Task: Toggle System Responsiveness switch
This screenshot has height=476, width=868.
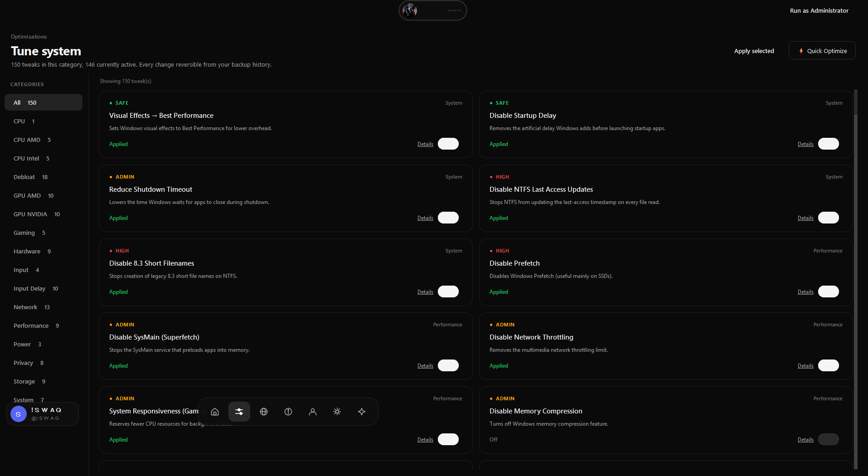Action: coord(448,439)
